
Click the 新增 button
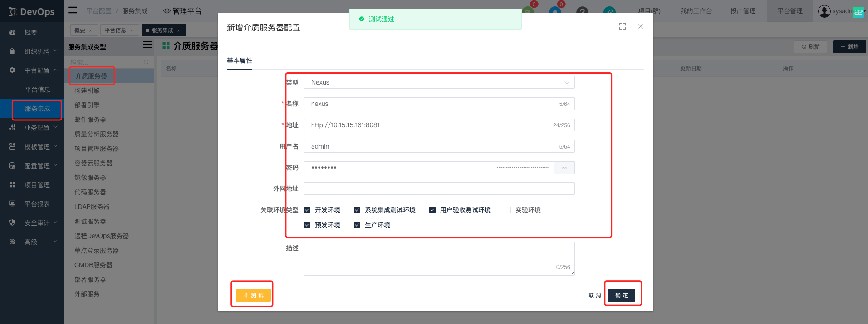pyautogui.click(x=849, y=47)
